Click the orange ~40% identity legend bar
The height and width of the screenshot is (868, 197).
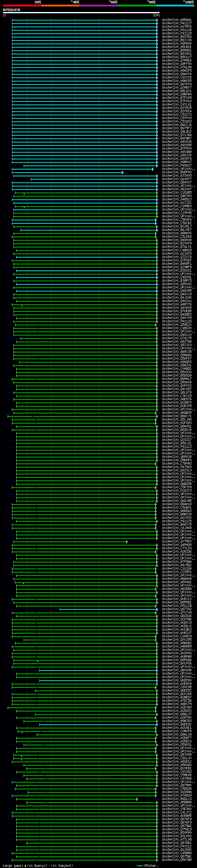[x=60, y=6]
